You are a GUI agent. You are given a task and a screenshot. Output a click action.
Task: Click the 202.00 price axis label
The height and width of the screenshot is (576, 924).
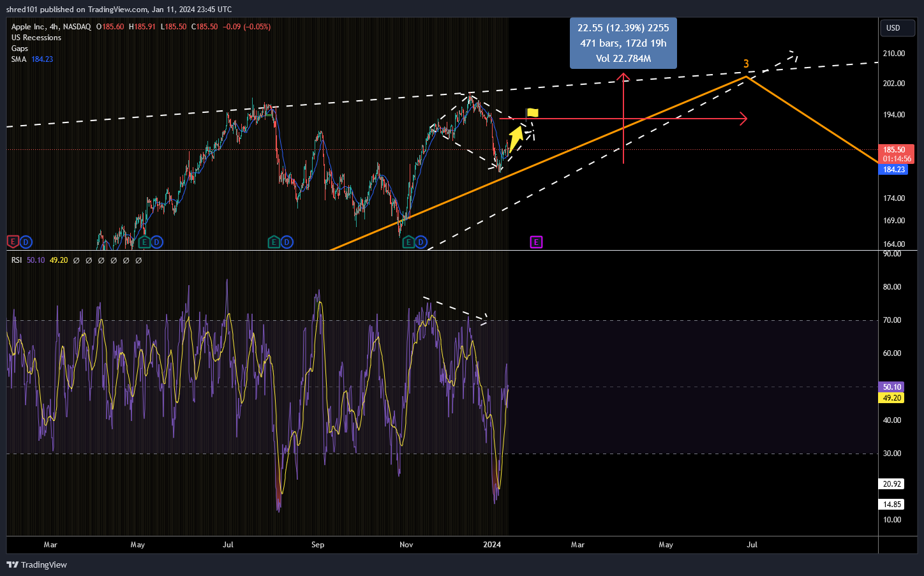pyautogui.click(x=893, y=84)
